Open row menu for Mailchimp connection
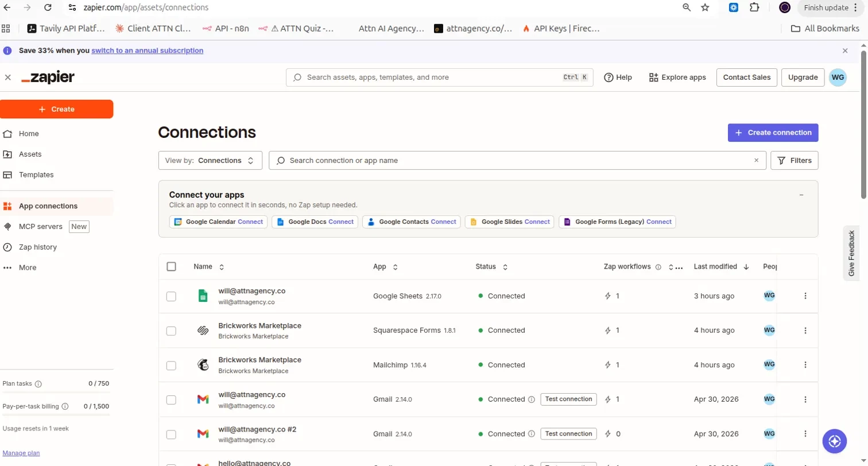This screenshot has height=466, width=868. point(805,365)
